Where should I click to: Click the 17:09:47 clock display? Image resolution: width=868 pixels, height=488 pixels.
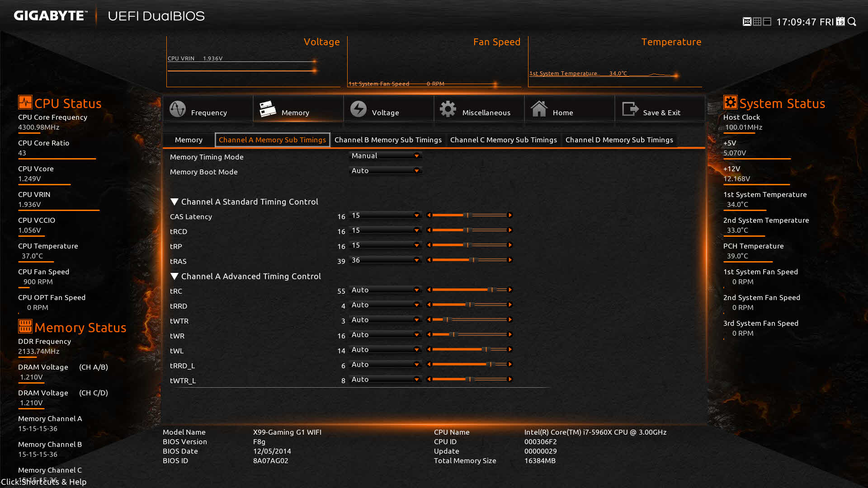pos(796,22)
